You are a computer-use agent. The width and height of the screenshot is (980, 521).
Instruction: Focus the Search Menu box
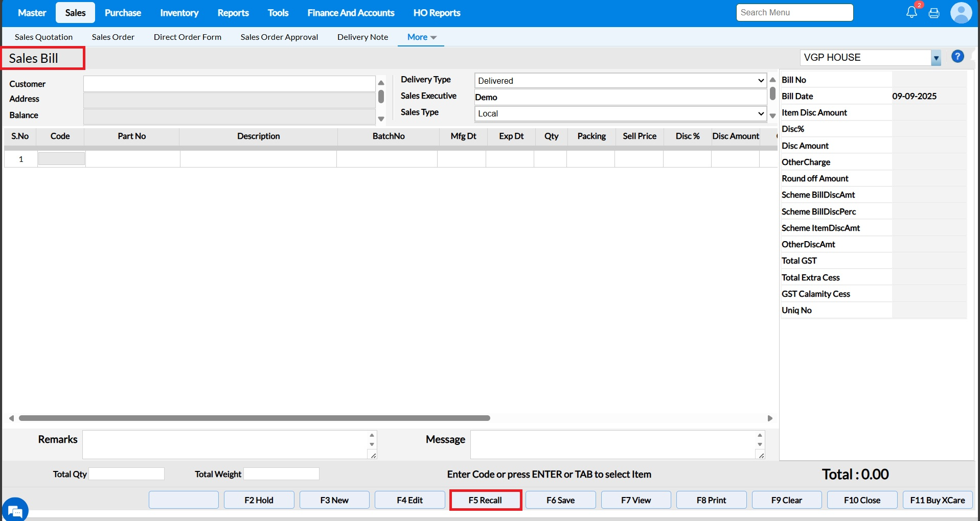[x=794, y=13]
